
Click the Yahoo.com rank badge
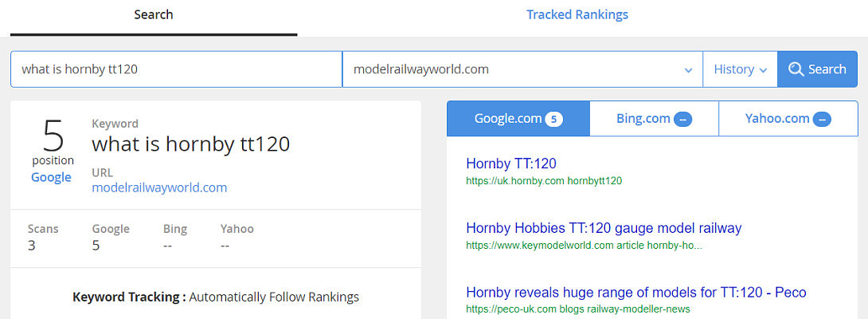[823, 120]
